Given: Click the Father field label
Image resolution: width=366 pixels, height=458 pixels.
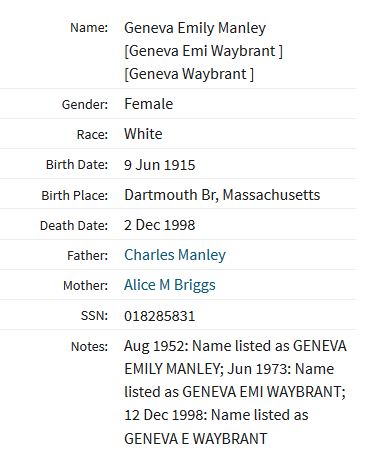Looking at the screenshot, I should click(x=88, y=256).
